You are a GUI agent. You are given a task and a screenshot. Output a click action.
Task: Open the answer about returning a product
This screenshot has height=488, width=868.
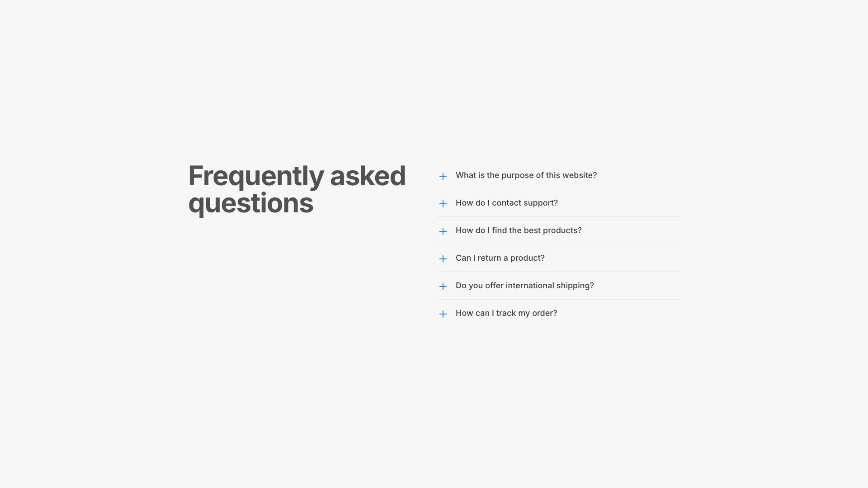click(500, 258)
